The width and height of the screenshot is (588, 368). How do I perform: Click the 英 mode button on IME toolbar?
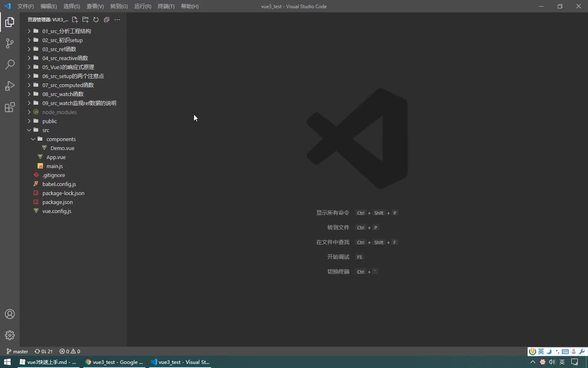point(541,351)
